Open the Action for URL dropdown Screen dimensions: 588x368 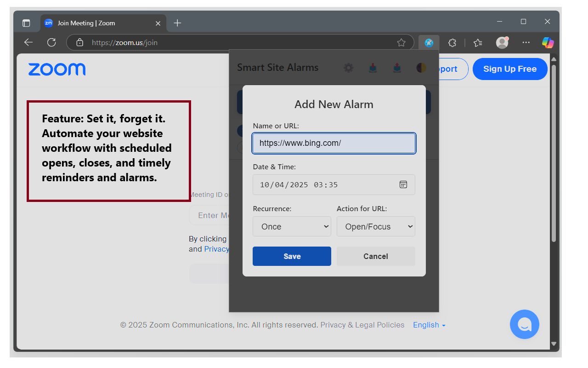(376, 226)
